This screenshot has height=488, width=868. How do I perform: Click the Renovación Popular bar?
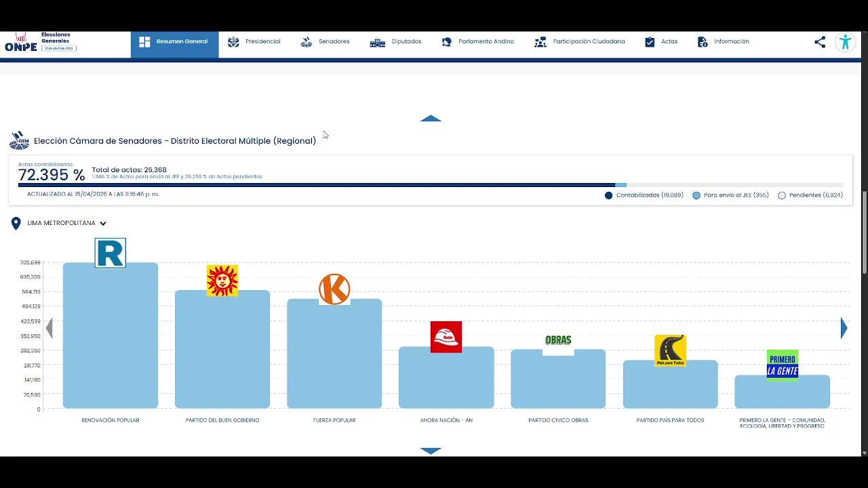click(111, 335)
